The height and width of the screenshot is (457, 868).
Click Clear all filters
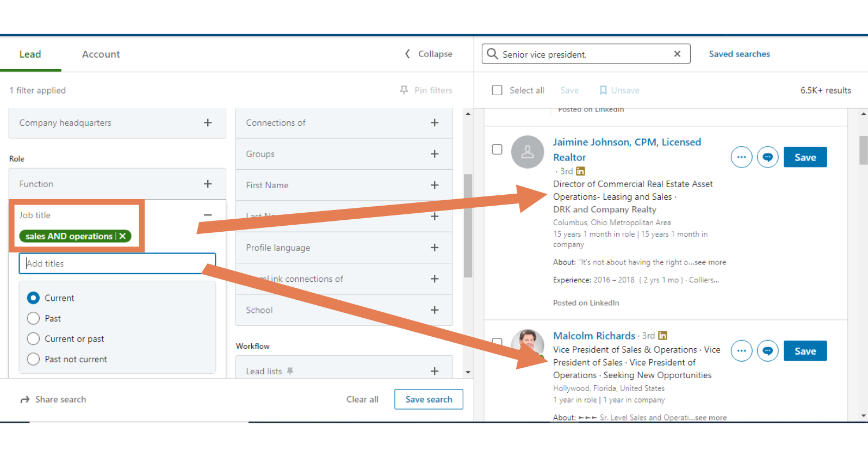click(x=362, y=399)
